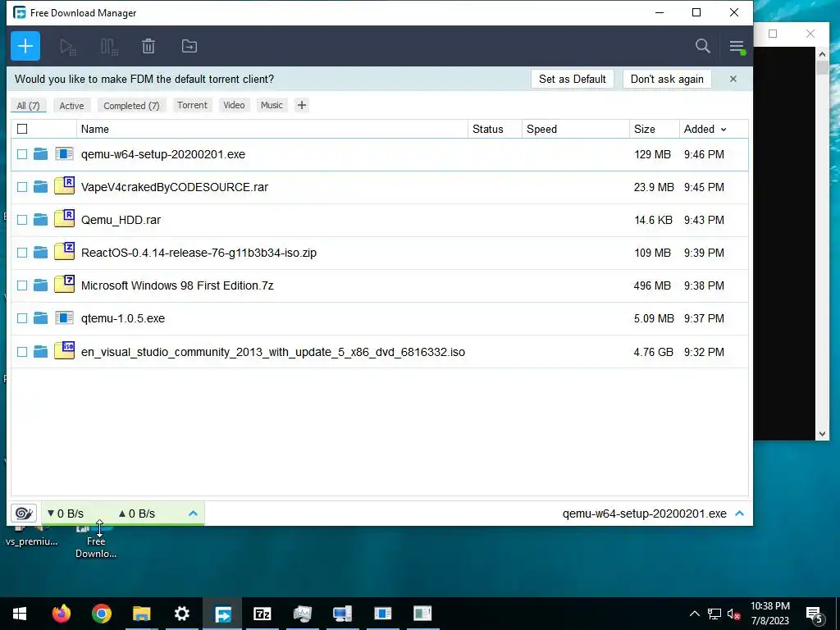Click exe file icon of qtemu-1.0.5
Viewport: 840px width, 630px height.
pyautogui.click(x=64, y=318)
